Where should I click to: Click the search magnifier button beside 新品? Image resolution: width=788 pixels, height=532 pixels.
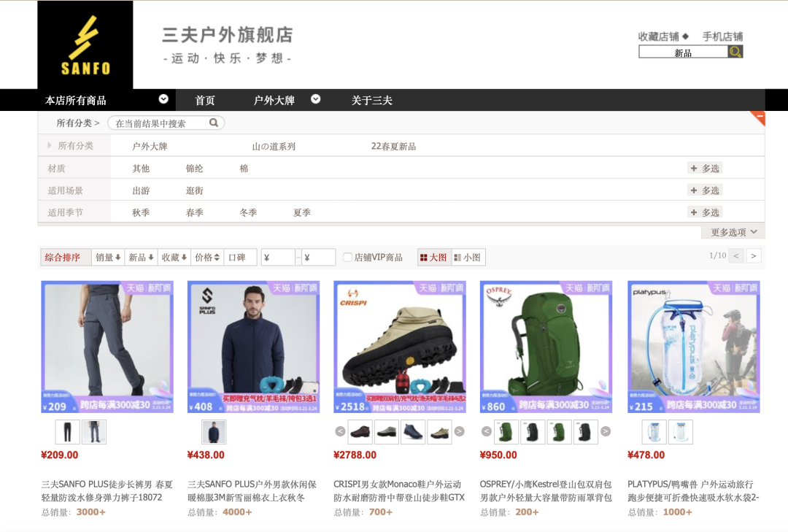735,52
